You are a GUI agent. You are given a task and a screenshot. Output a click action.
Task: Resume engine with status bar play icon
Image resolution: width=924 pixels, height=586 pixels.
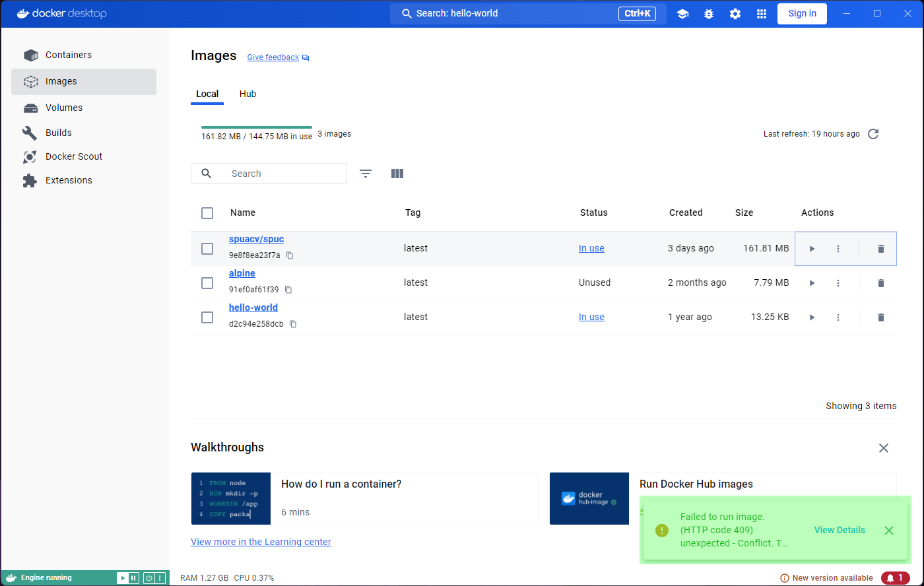122,578
